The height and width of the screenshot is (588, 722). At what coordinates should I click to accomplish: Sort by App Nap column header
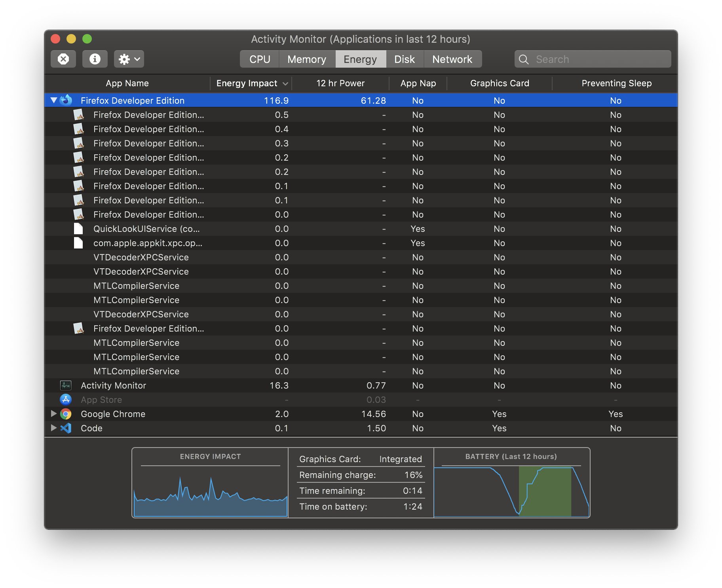pyautogui.click(x=418, y=83)
